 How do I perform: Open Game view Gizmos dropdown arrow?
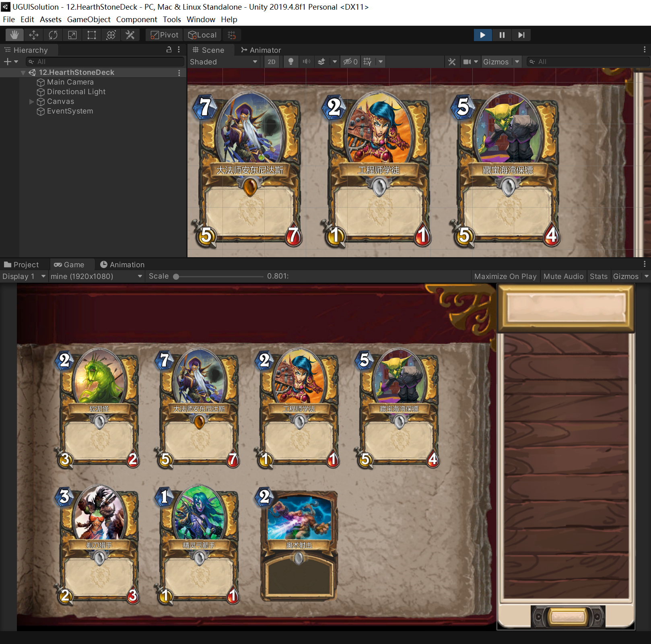(646, 276)
